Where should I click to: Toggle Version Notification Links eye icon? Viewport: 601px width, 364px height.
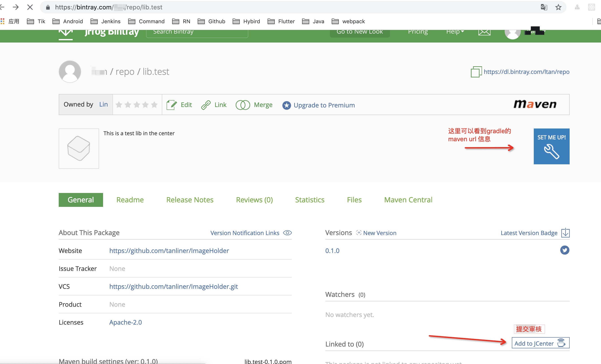[x=287, y=233]
